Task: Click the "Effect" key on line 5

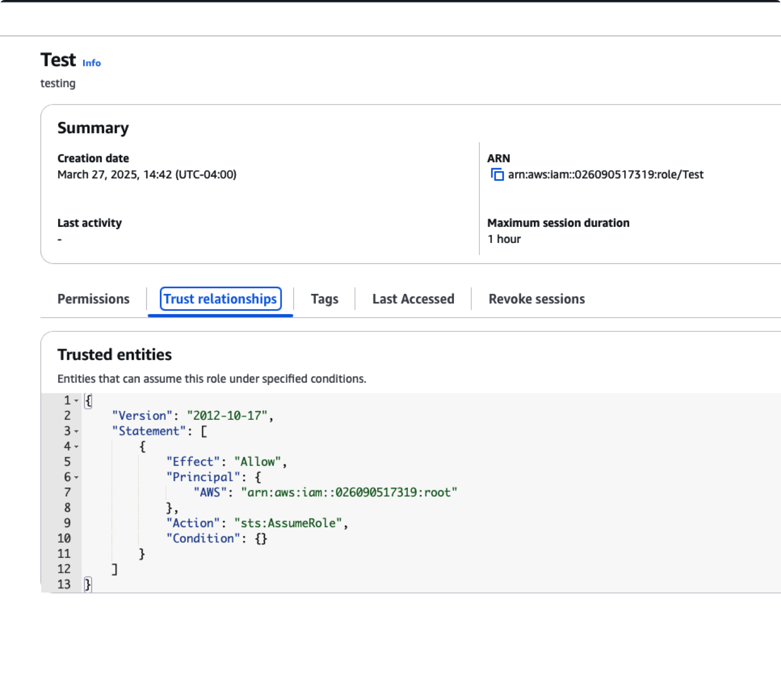Action: pos(193,462)
